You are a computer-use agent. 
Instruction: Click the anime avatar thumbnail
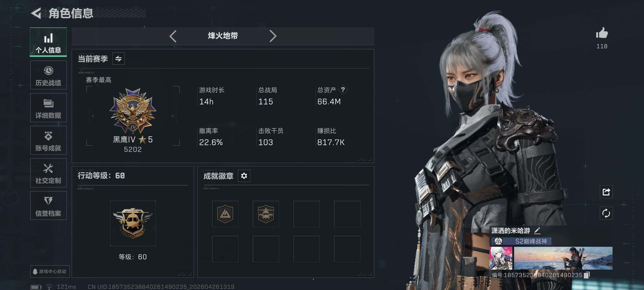[x=501, y=258]
